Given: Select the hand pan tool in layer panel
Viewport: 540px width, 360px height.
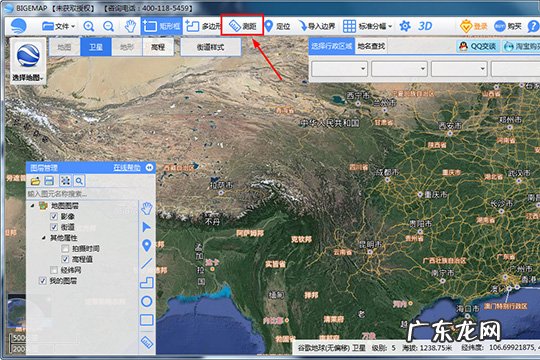Looking at the screenshot, I should (147, 208).
